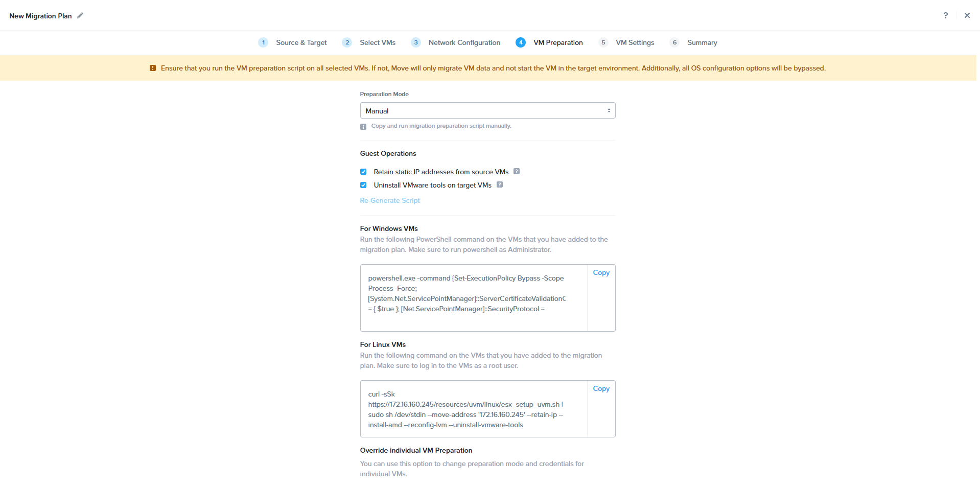
Task: Click the help icon beside Uninstall VMware tools
Action: pos(500,185)
